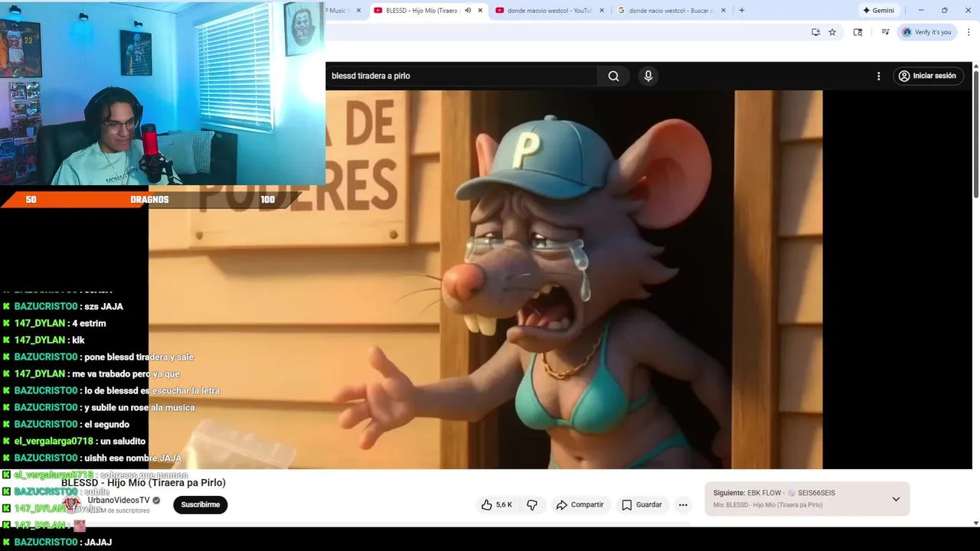Open the media controls icon in toolbar
Screen dimensions: 980x551
click(885, 32)
